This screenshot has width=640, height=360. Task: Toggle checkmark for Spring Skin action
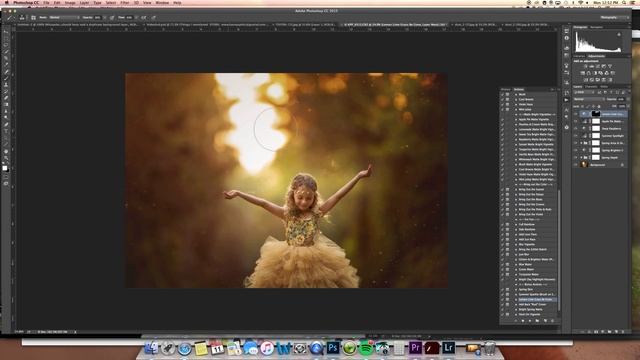click(x=502, y=289)
